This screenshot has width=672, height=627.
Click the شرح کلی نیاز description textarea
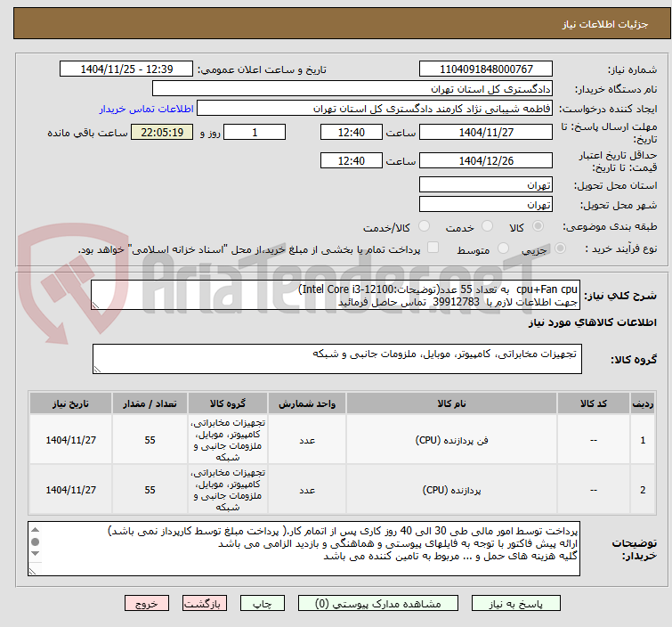click(336, 295)
